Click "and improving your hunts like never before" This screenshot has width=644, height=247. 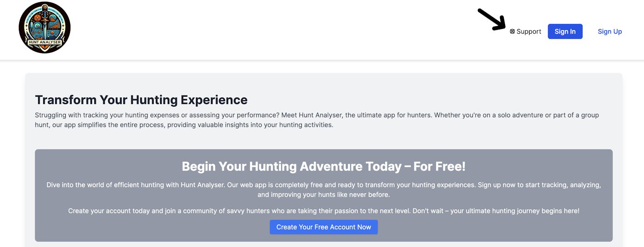pyautogui.click(x=323, y=195)
